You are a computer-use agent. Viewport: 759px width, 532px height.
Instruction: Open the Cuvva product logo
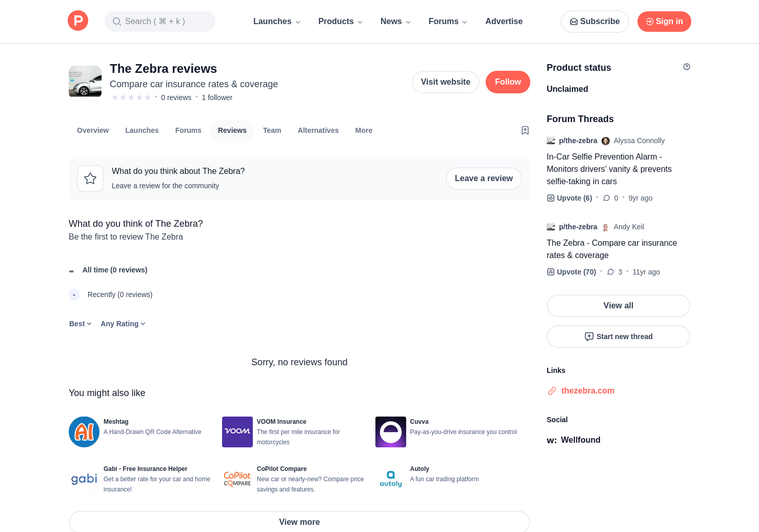point(391,432)
